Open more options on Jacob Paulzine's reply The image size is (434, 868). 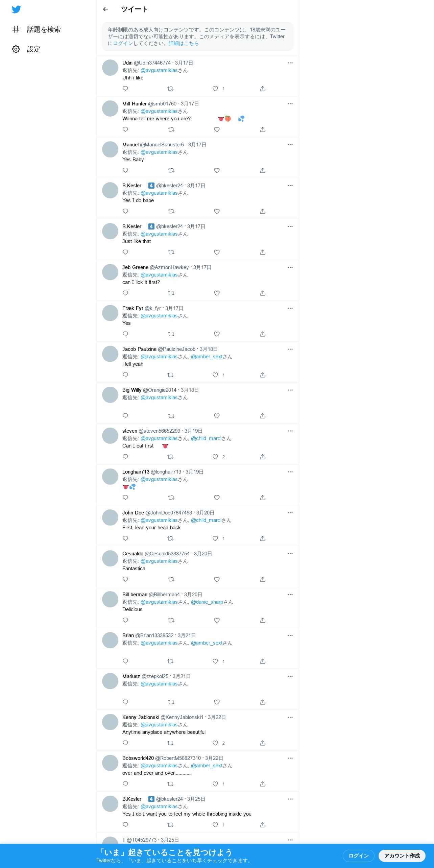tap(290, 349)
